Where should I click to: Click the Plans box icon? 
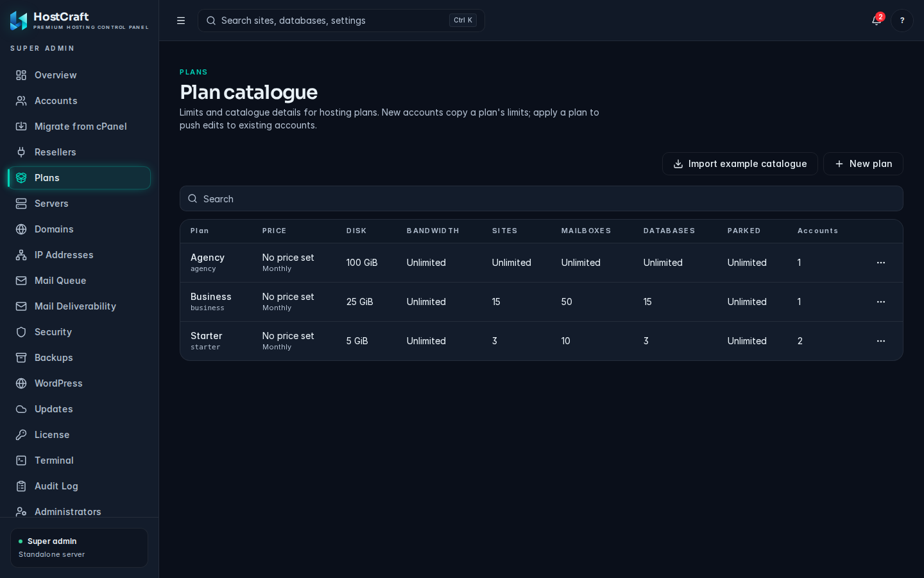(21, 178)
